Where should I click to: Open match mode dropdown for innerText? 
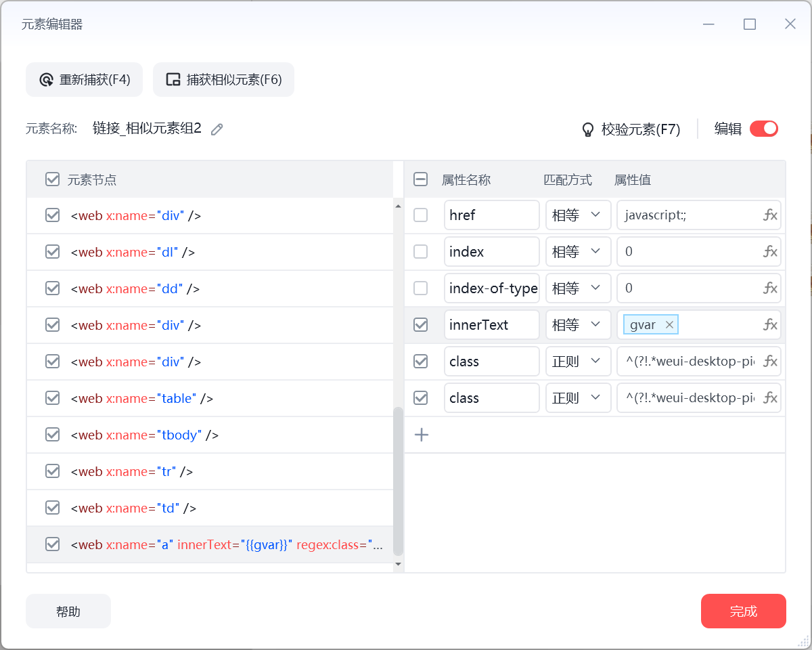pyautogui.click(x=577, y=325)
